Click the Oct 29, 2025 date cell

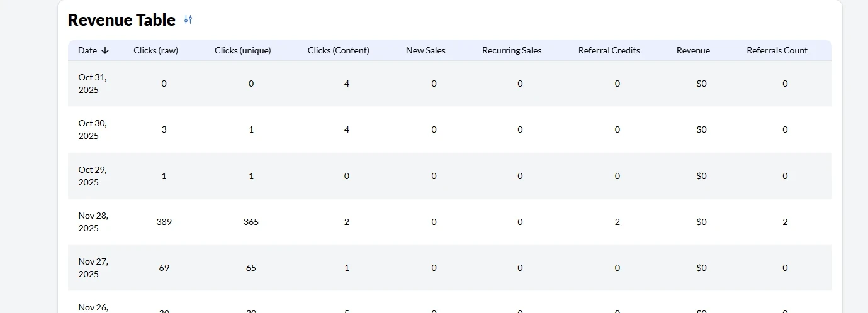pos(93,176)
